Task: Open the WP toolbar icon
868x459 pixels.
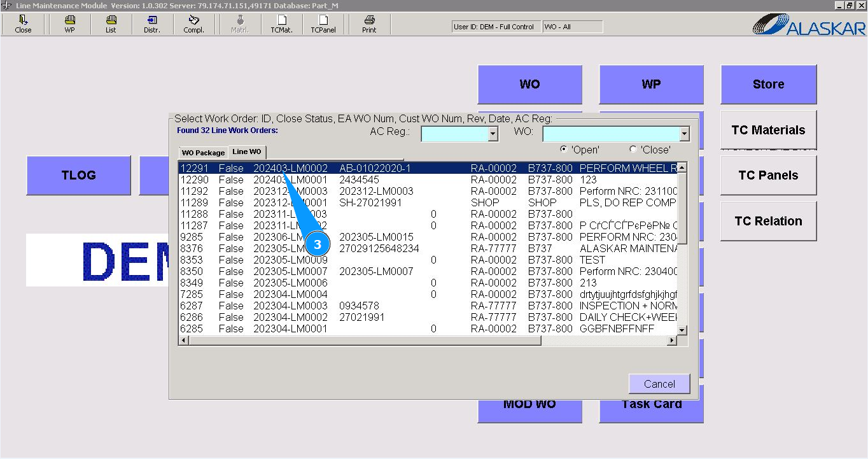Action: (69, 24)
